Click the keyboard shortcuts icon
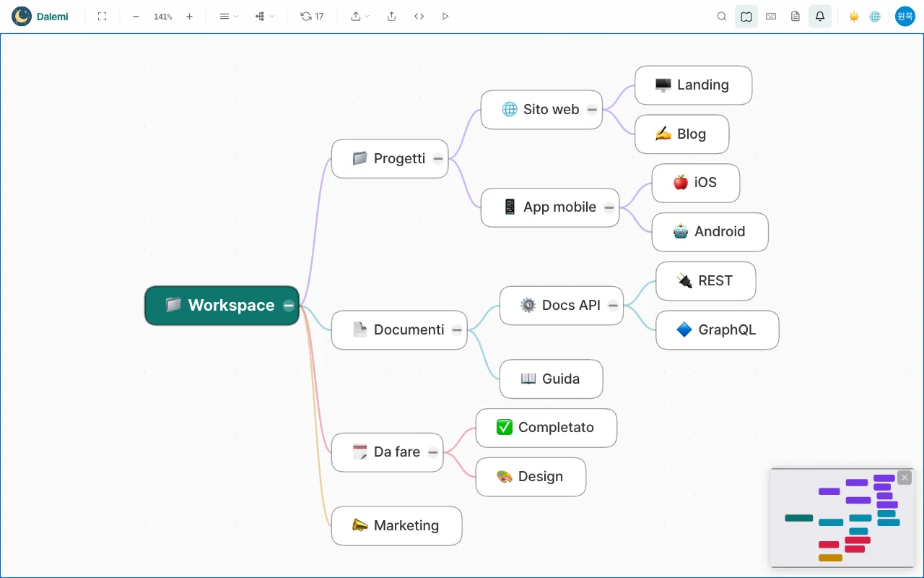The width and height of the screenshot is (924, 578). 771,16
